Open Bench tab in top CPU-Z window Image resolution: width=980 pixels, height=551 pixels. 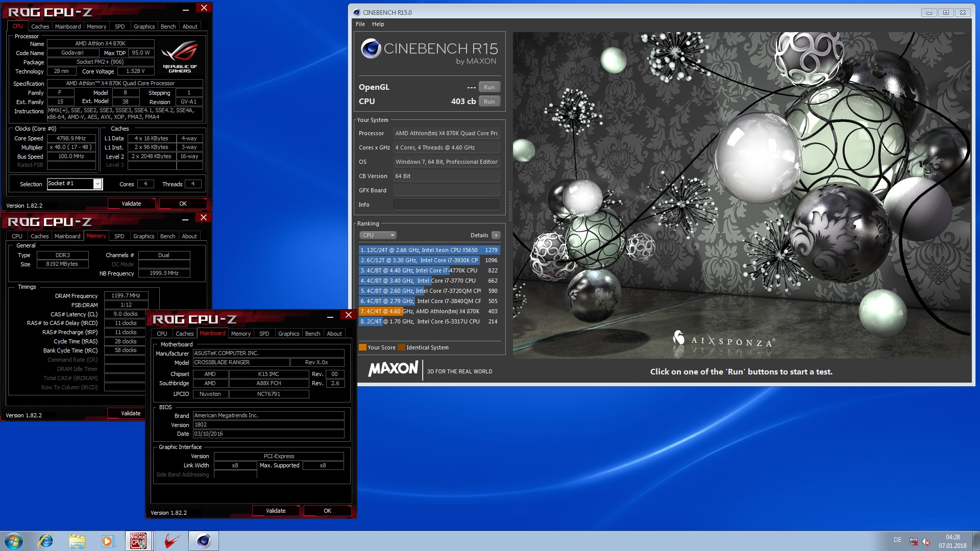[168, 27]
